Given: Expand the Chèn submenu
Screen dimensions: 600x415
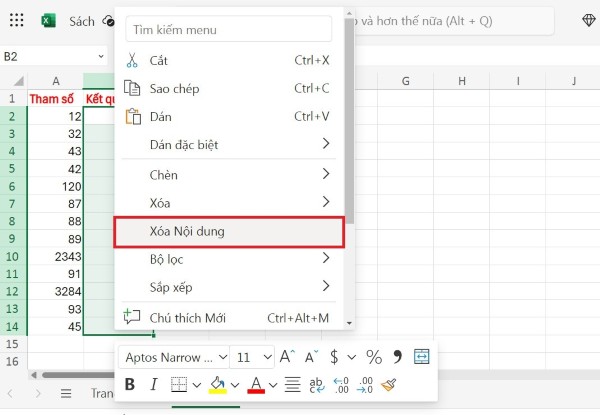Looking at the screenshot, I should coord(228,174).
